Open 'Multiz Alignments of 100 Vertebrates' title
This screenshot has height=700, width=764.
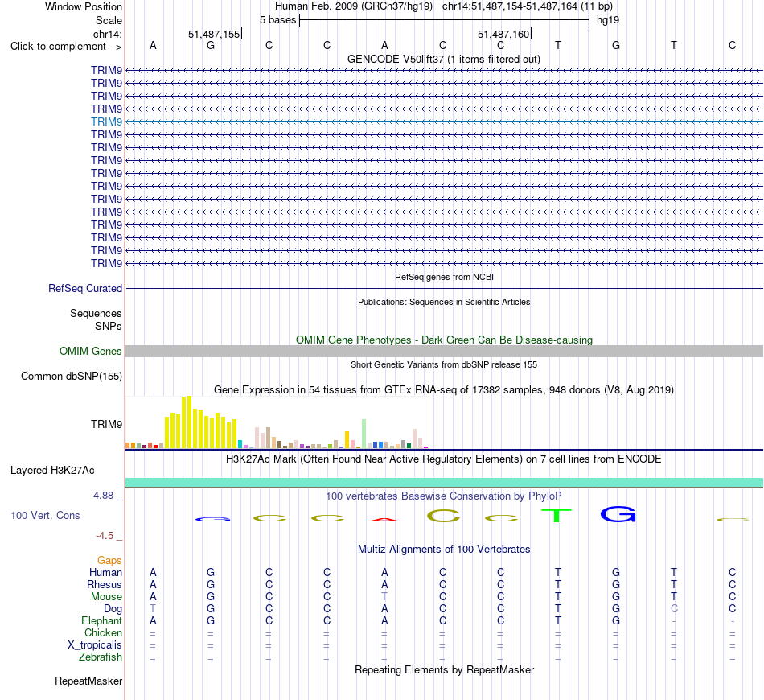pos(444,550)
